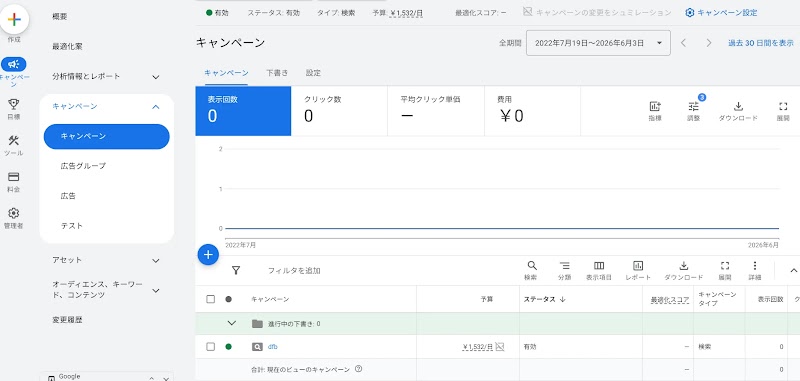Expand 分析情報とレポート section
This screenshot has width=800, height=381.
coord(156,77)
